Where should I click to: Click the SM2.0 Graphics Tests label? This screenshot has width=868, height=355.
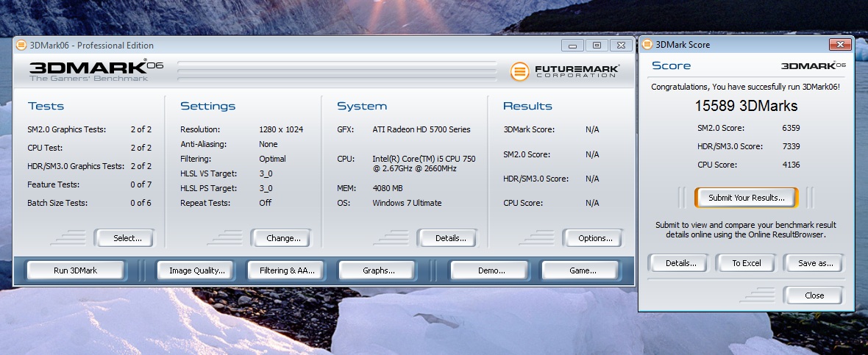coord(66,129)
